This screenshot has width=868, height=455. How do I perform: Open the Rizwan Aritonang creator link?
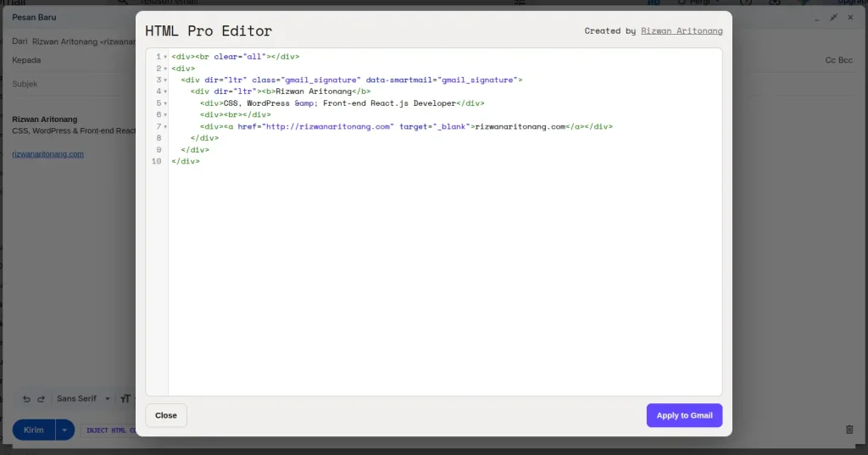pos(682,31)
